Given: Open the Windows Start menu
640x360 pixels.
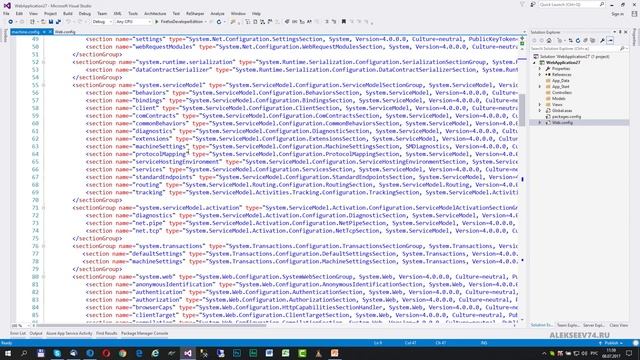Looking at the screenshot, I should pyautogui.click(x=8, y=353).
